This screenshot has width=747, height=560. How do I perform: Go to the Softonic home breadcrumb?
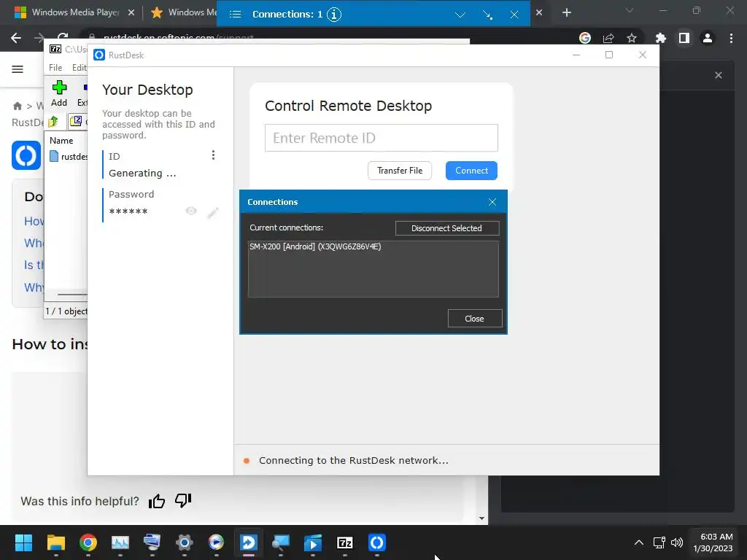click(x=18, y=106)
